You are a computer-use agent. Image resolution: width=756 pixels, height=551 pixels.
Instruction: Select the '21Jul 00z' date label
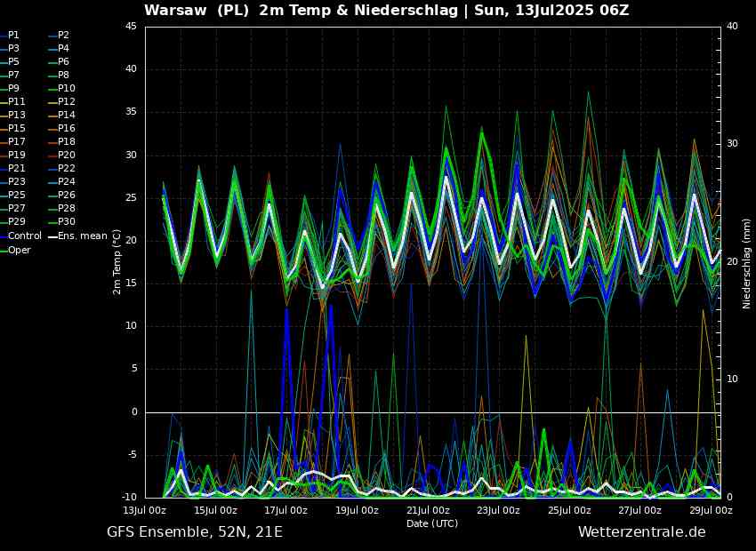429,510
